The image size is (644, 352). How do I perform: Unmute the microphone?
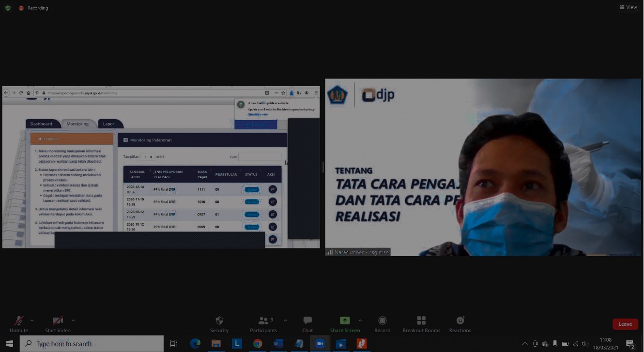click(19, 324)
